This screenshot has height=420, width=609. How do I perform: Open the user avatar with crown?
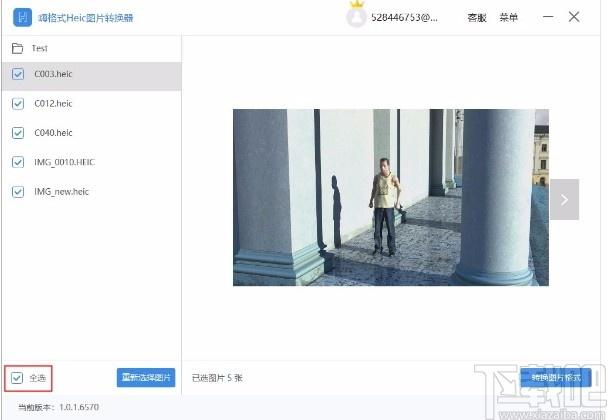click(356, 16)
